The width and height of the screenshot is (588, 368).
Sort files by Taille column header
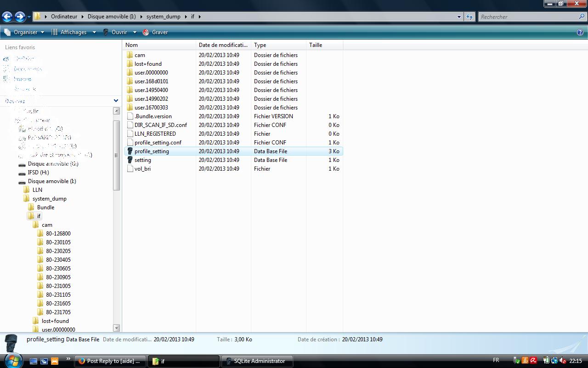pyautogui.click(x=316, y=45)
